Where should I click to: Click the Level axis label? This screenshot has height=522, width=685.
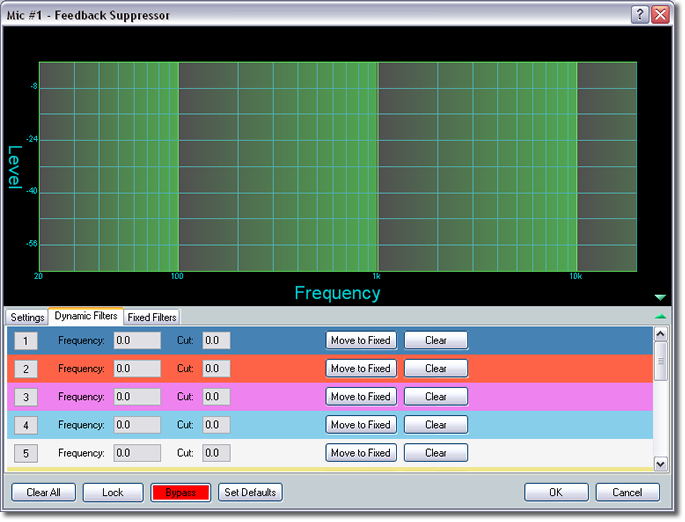tap(15, 167)
